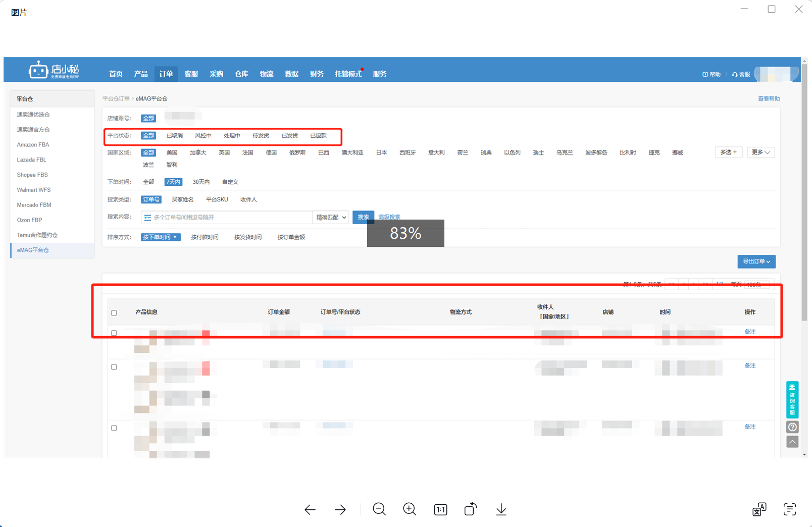
Task: Select Amazon FBA in the sidebar
Action: click(33, 145)
